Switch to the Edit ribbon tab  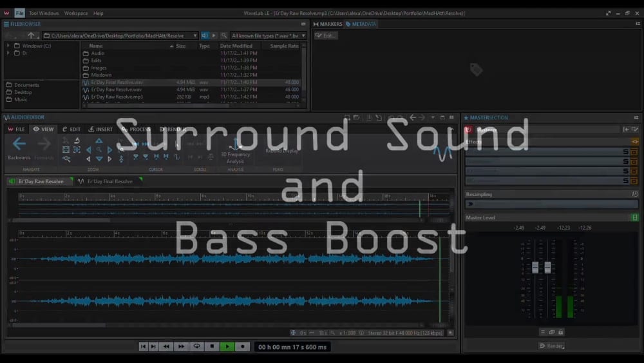(71, 129)
